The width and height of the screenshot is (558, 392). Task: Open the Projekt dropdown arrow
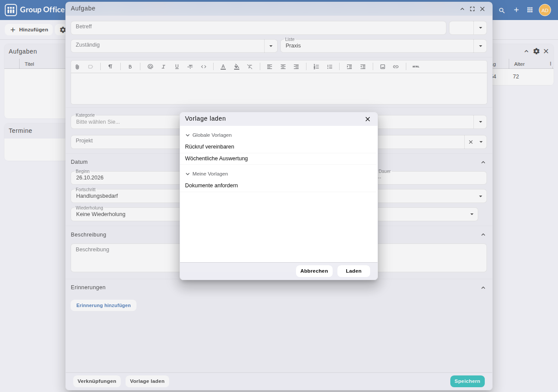pyautogui.click(x=481, y=142)
